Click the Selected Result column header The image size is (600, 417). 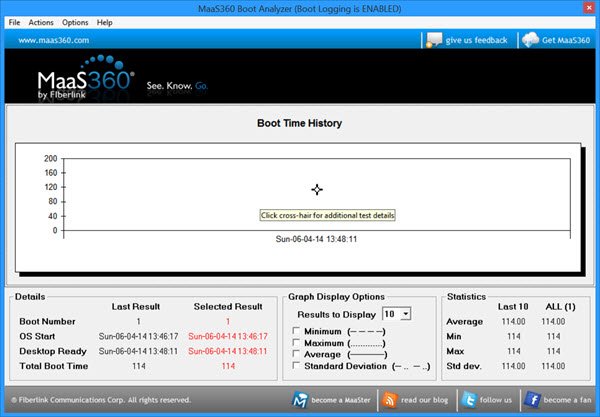point(228,307)
